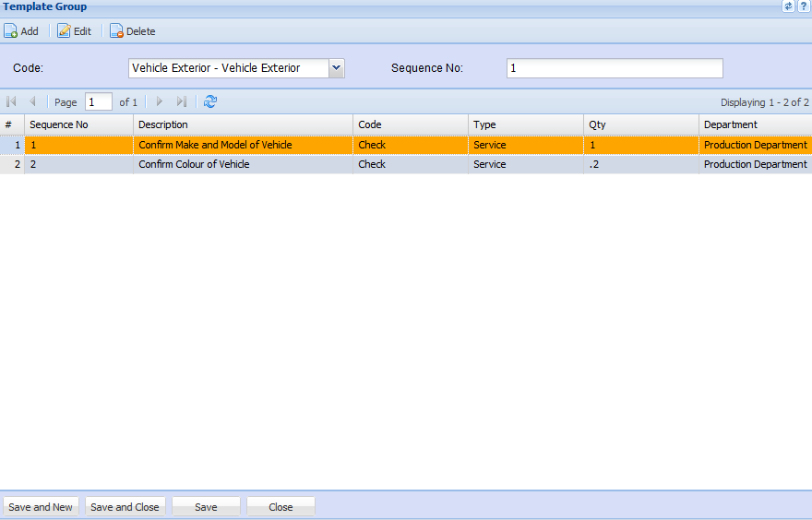Refresh the grid using paging refresh icon
This screenshot has height=520, width=812.
210,102
